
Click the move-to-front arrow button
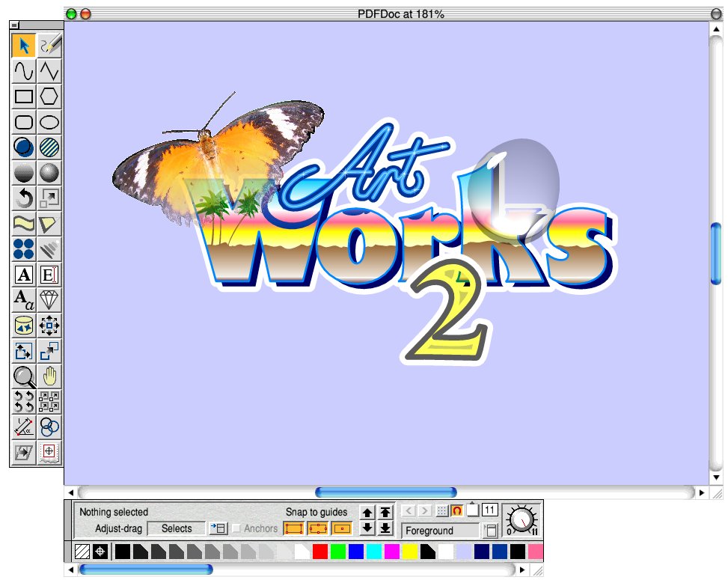point(385,513)
